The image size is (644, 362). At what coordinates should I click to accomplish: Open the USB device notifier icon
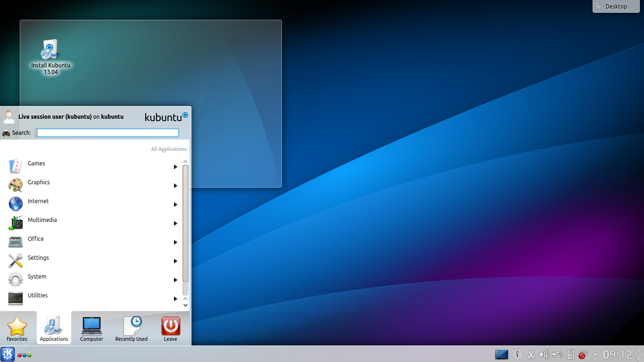(557, 354)
